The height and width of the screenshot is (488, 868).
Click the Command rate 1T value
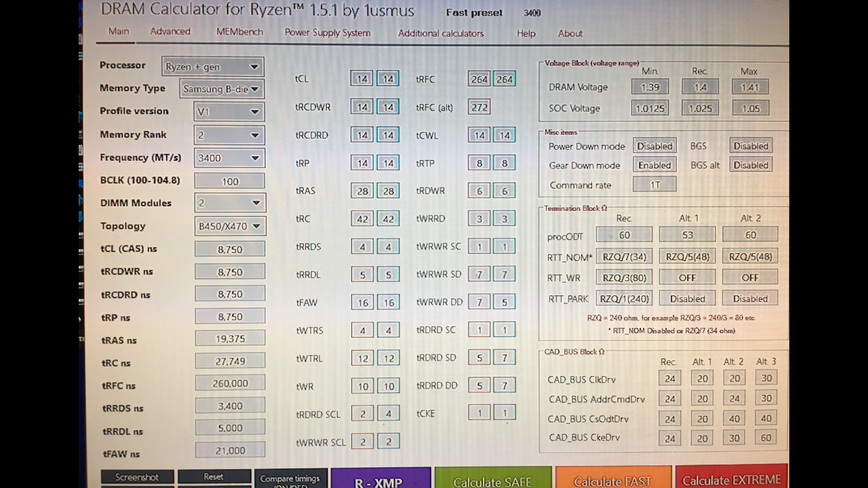tap(654, 185)
